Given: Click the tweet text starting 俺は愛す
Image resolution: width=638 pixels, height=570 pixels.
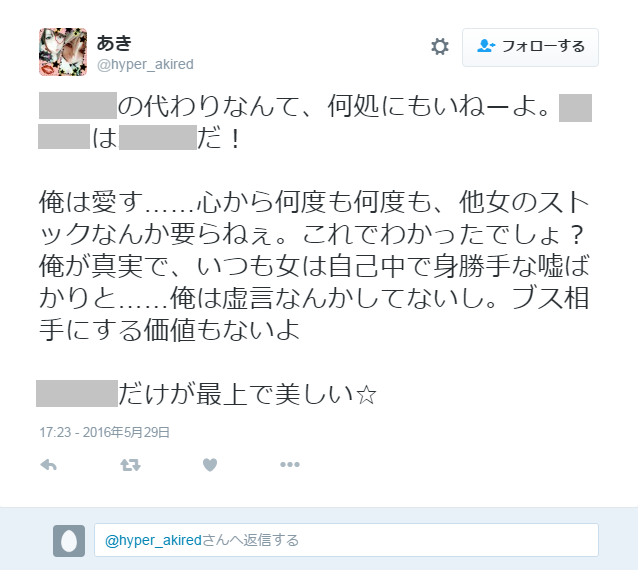Looking at the screenshot, I should point(314,266).
